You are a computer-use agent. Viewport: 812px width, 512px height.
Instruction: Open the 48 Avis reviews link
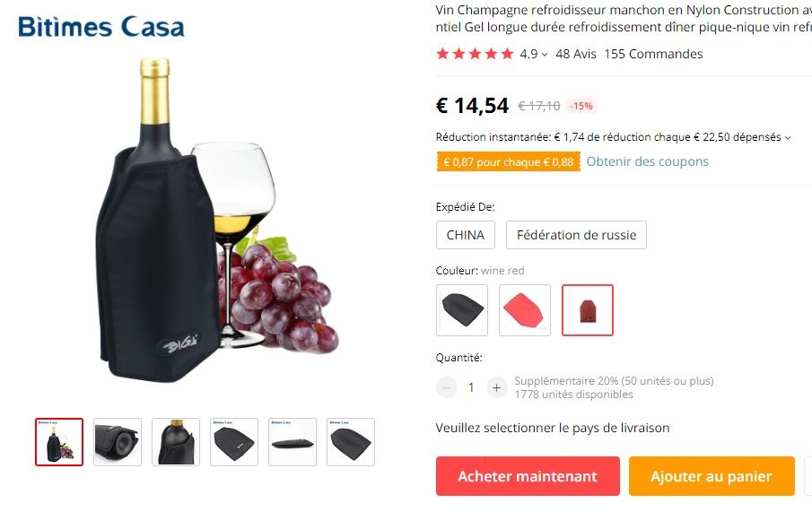(x=576, y=54)
